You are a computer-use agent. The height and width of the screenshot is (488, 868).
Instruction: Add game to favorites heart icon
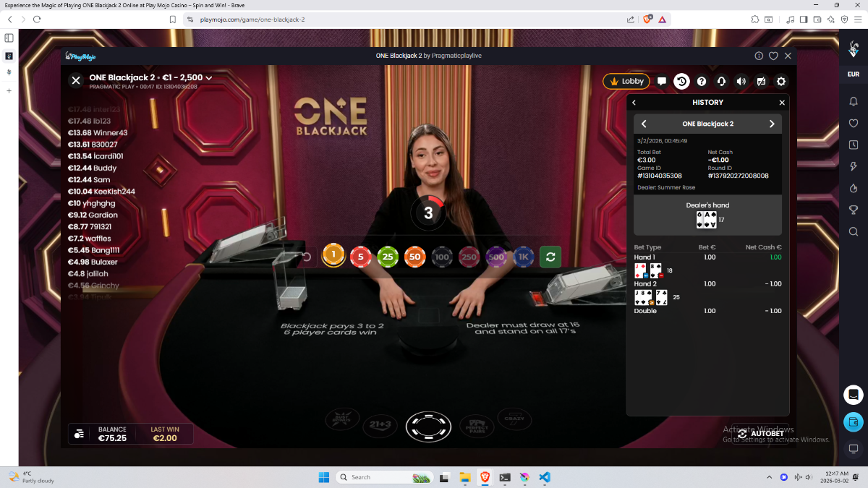pyautogui.click(x=773, y=56)
